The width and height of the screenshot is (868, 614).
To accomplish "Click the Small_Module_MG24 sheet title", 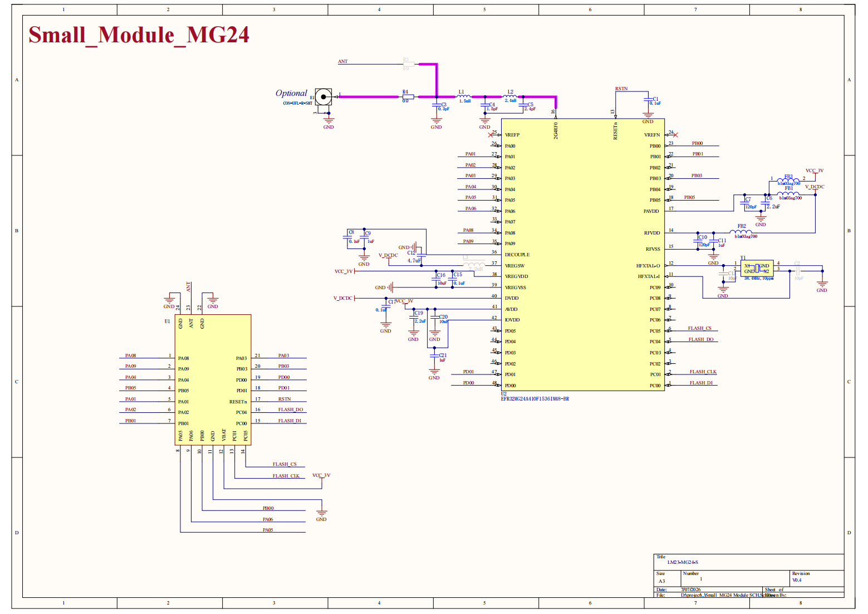I will pos(139,35).
